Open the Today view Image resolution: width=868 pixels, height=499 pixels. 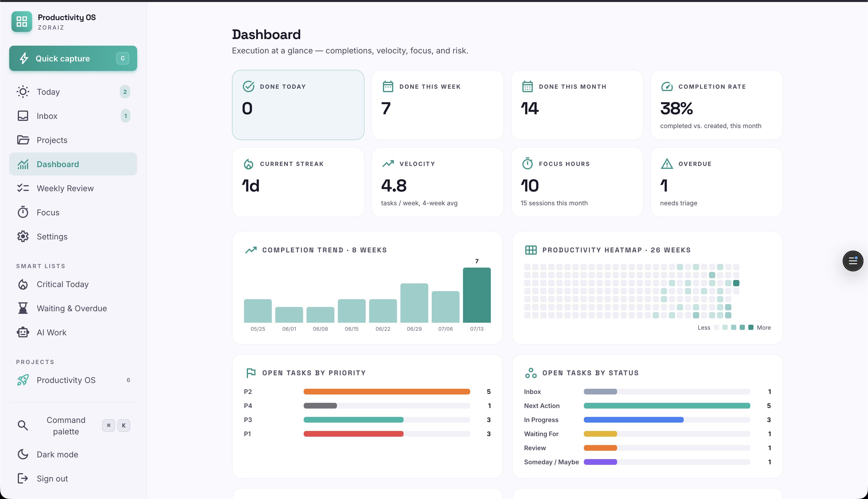(73, 92)
